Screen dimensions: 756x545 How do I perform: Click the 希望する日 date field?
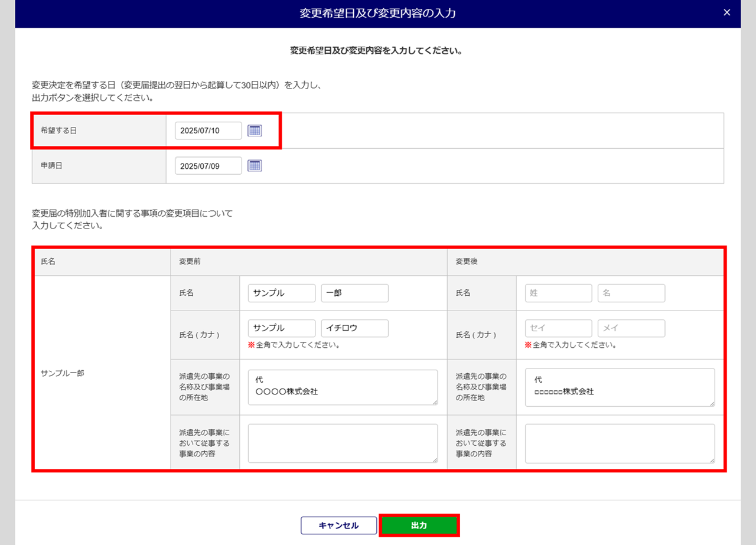tap(208, 130)
